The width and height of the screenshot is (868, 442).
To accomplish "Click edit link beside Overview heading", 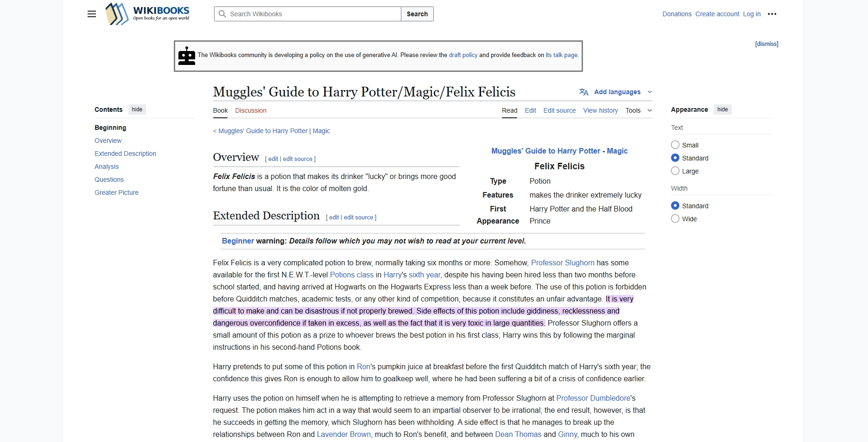I will [x=273, y=159].
